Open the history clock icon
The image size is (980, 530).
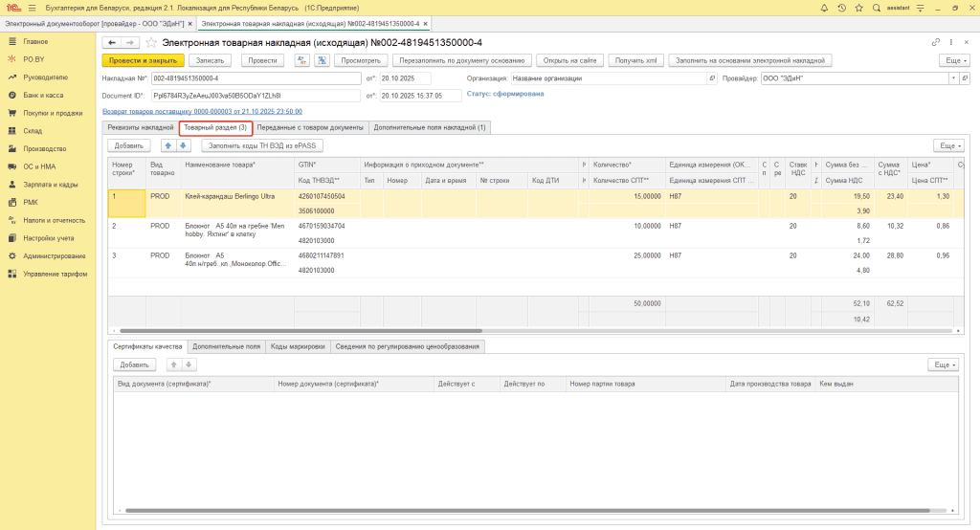click(x=841, y=8)
